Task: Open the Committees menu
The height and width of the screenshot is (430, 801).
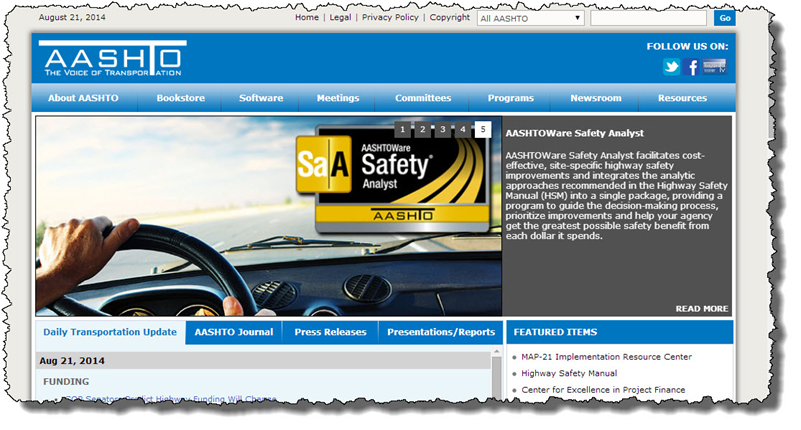Action: (x=423, y=98)
